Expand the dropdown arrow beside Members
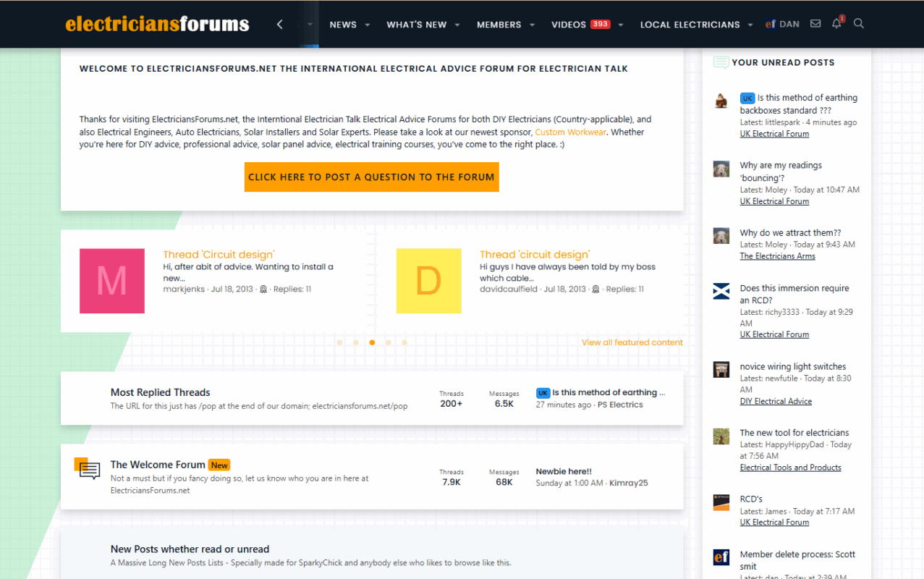The height and width of the screenshot is (579, 924). click(533, 25)
